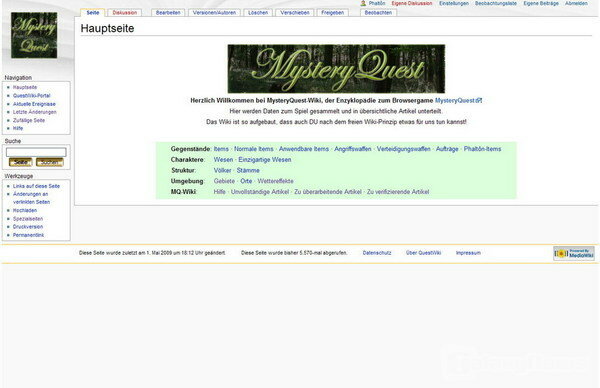Open Spezialseiten link
Image resolution: width=600 pixels, height=388 pixels.
point(28,219)
